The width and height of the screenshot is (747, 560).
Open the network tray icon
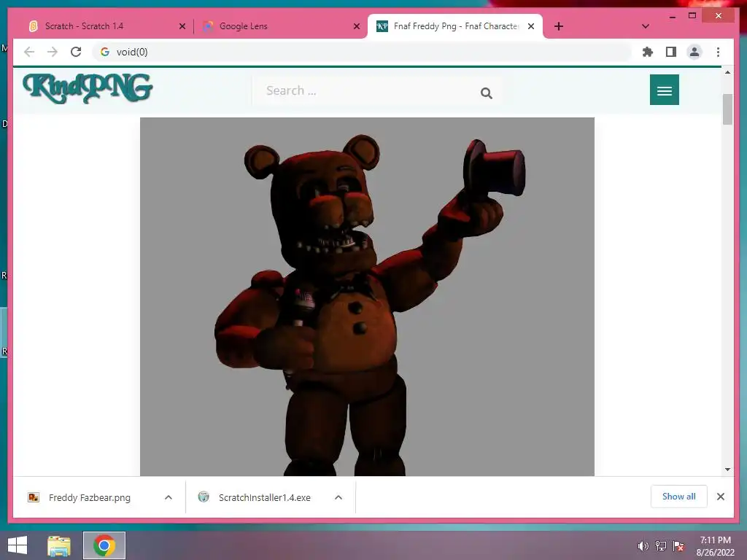(661, 546)
